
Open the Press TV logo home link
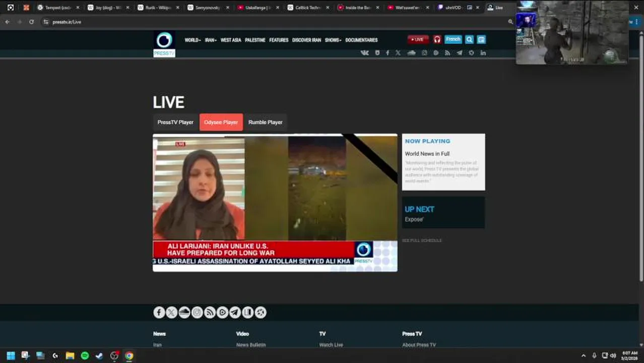(164, 44)
